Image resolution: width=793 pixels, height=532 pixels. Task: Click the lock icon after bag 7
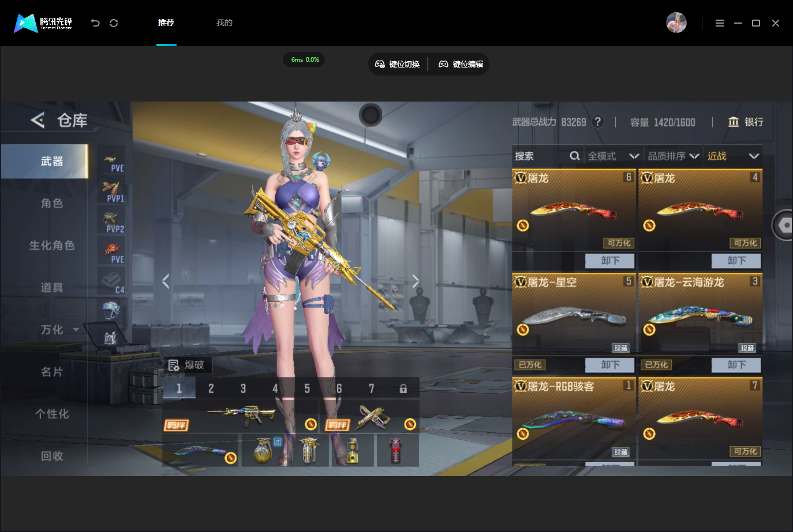click(x=403, y=388)
